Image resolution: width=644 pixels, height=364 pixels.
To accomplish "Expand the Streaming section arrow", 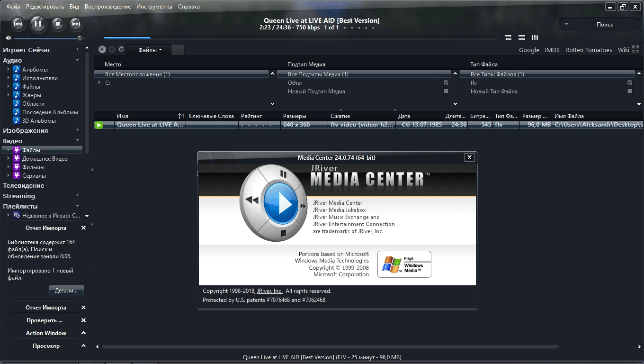I will [x=78, y=196].
